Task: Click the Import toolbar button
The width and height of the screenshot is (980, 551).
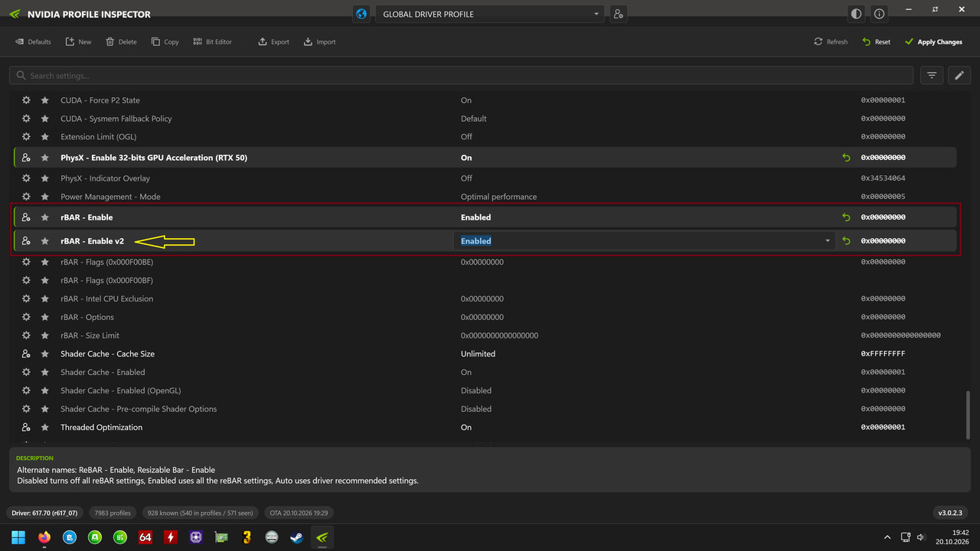Action: (319, 42)
